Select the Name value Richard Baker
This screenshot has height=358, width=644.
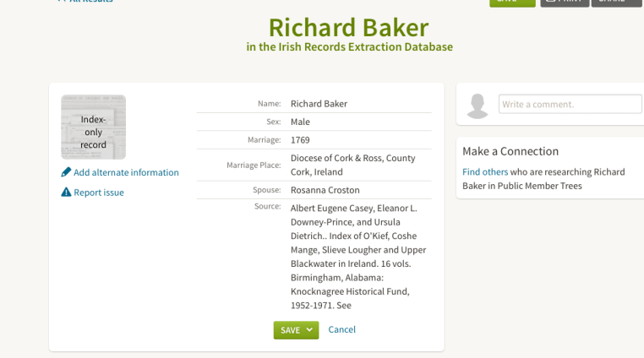319,104
